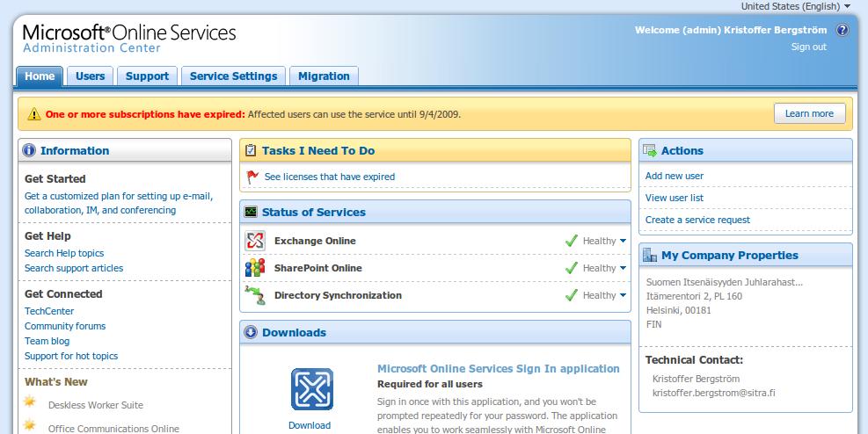Click the green checkmark for Directory Synchronization
The image size is (868, 434).
(572, 294)
